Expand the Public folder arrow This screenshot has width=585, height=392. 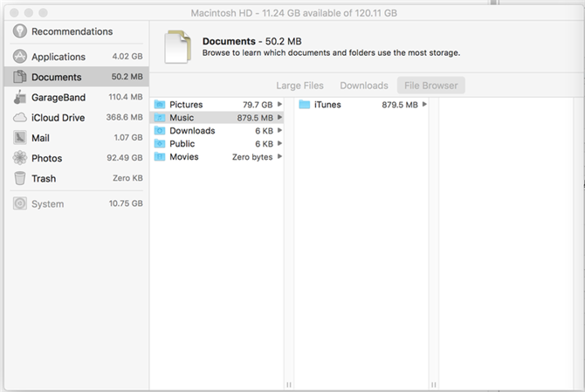coord(279,143)
